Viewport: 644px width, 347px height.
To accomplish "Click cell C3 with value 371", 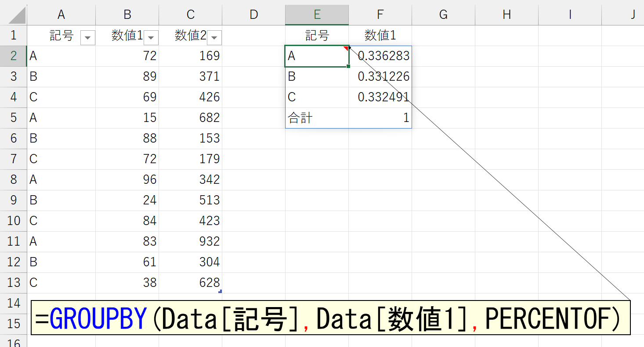I will click(x=191, y=77).
